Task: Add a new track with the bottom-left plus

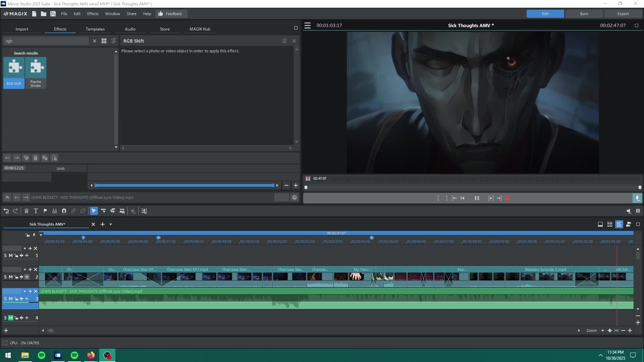Action: pyautogui.click(x=6, y=330)
